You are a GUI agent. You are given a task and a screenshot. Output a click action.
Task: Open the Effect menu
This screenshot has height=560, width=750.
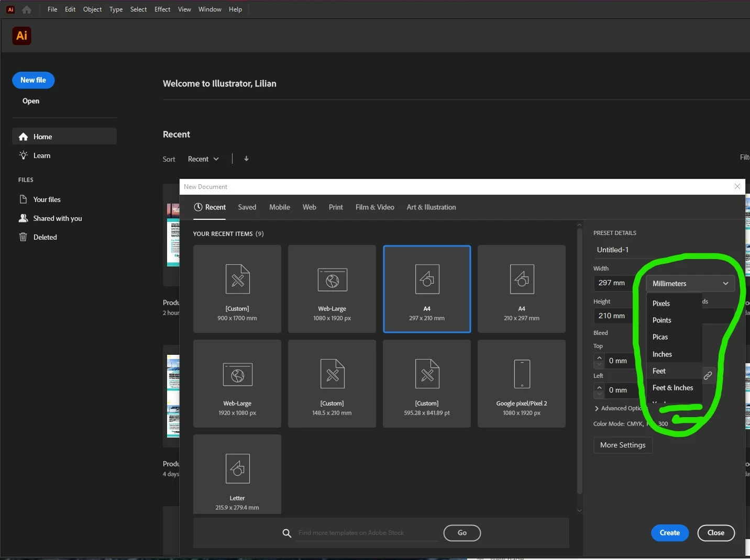[x=162, y=9]
